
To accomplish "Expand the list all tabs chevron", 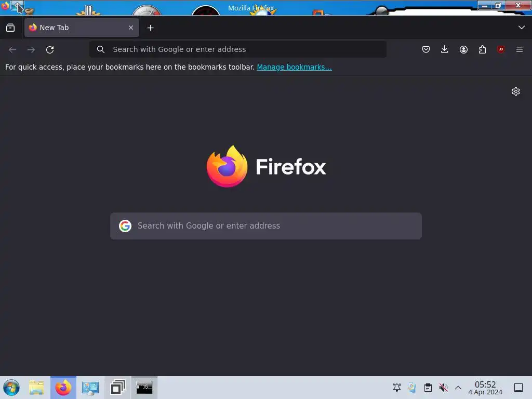I will click(x=522, y=28).
